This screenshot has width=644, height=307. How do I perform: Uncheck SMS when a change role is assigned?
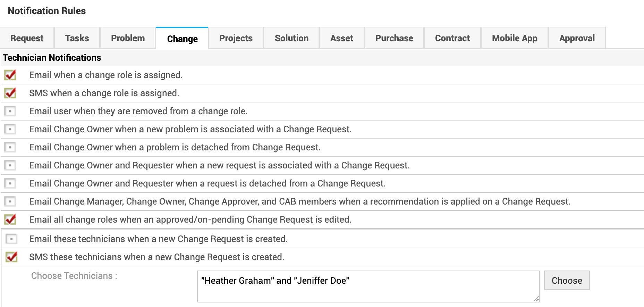[10, 93]
